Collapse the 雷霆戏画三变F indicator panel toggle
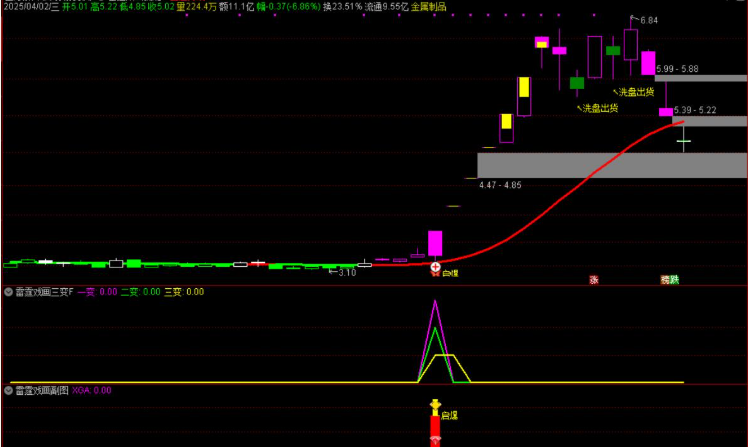748x447 pixels. tap(8, 292)
